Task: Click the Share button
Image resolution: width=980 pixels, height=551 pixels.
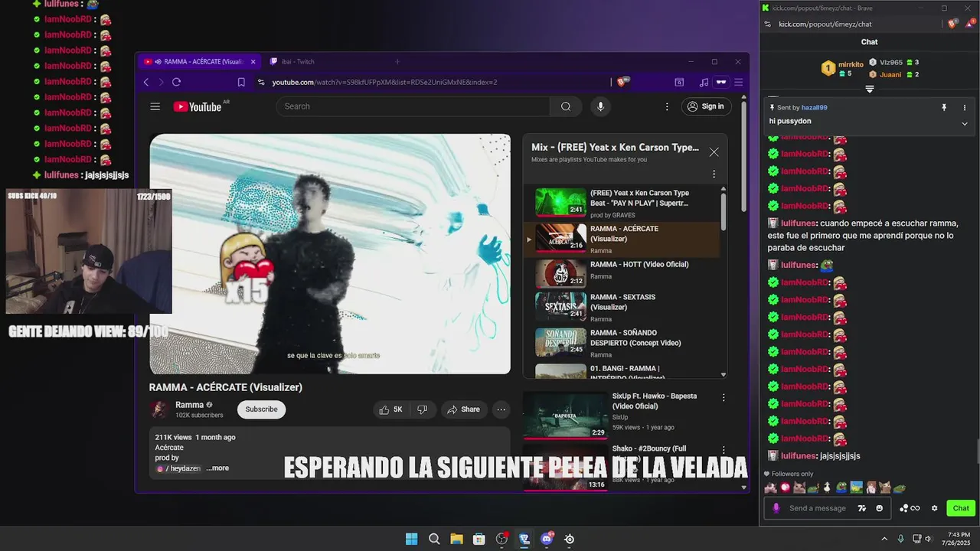Action: click(464, 409)
